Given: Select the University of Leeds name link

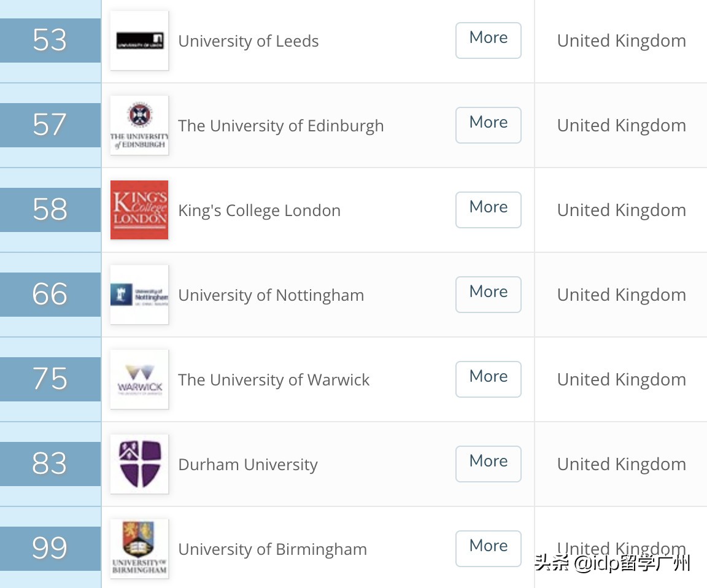Looking at the screenshot, I should point(248,41).
